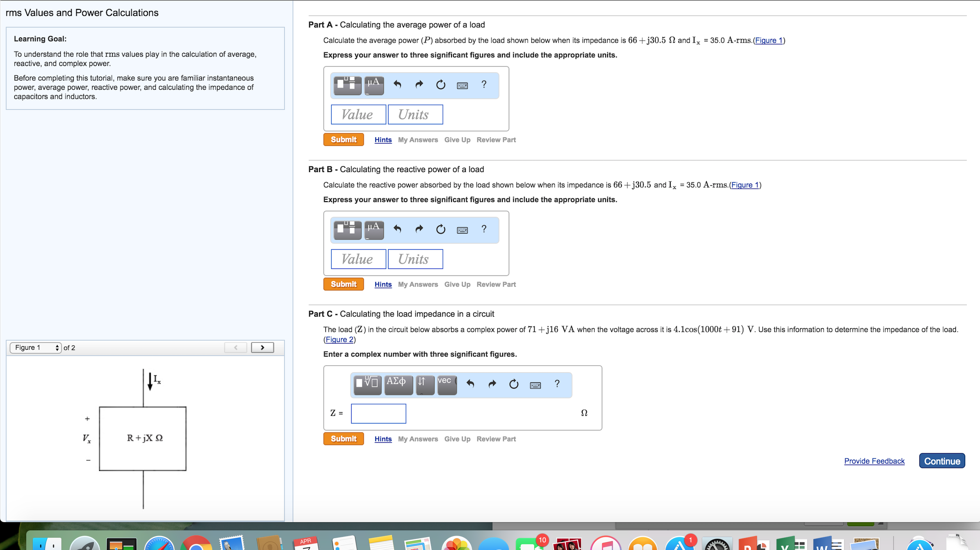This screenshot has height=550, width=980.
Task: Open the Figure 2 link in Part C
Action: click(339, 339)
